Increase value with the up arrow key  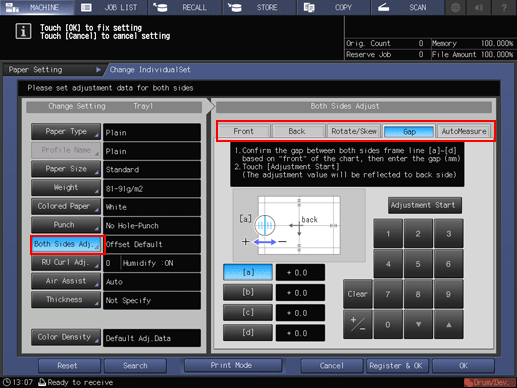pos(449,324)
